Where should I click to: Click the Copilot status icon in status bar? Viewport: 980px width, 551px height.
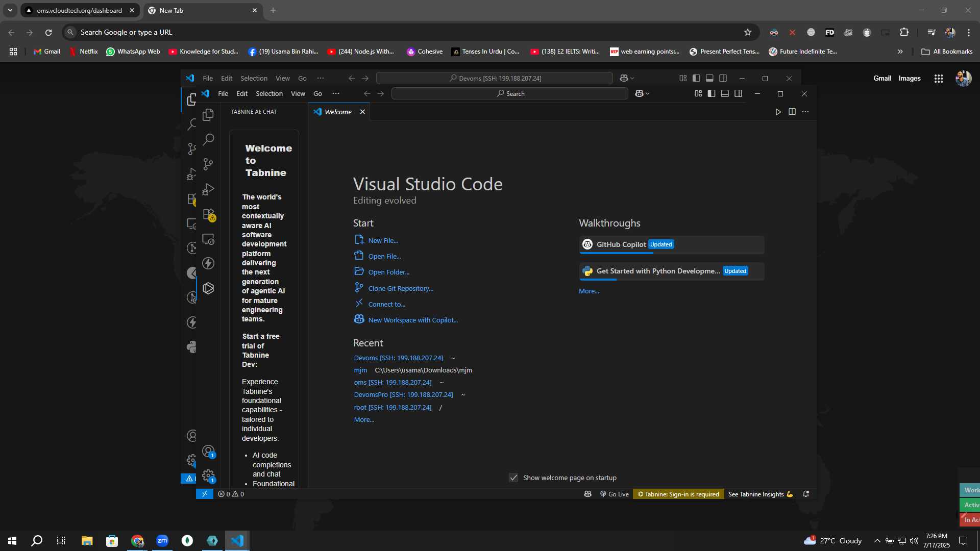[x=587, y=494]
